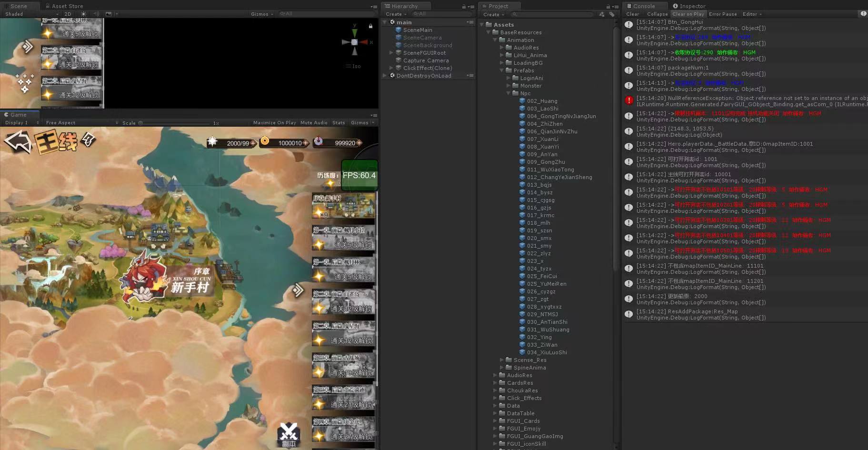
Task: Click chapter entry 通关21级解锁
Action: click(343, 398)
